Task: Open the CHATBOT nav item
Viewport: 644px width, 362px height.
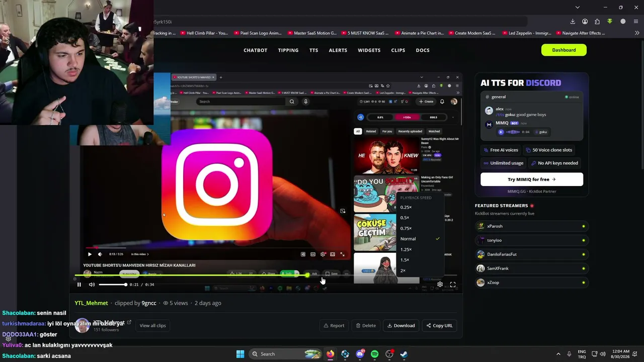Action: pyautogui.click(x=256, y=50)
